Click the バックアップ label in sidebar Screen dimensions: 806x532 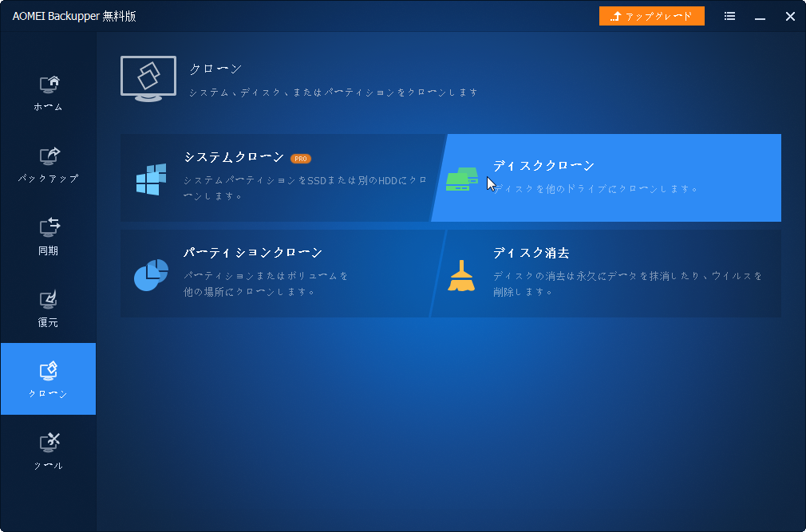pos(48,179)
